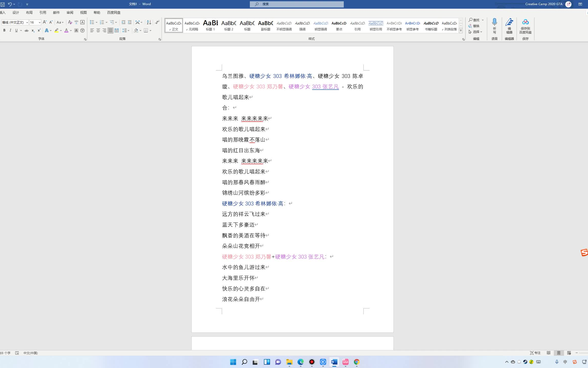Open the Select dropdown in Editing group
Screen dimensions: 588x368
point(475,32)
